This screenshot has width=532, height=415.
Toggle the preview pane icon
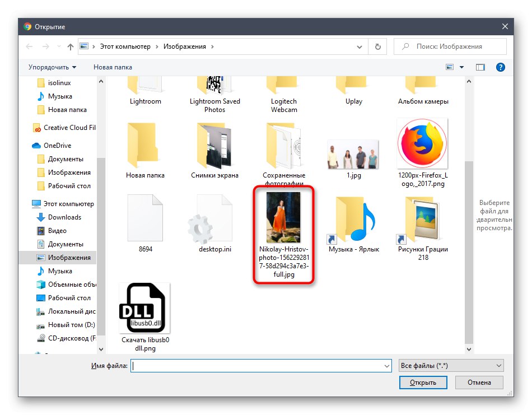pos(480,67)
